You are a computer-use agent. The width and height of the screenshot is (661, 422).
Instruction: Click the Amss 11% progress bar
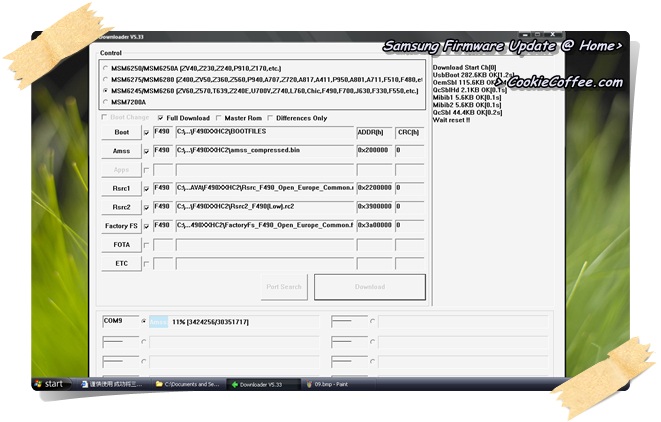coord(234,322)
